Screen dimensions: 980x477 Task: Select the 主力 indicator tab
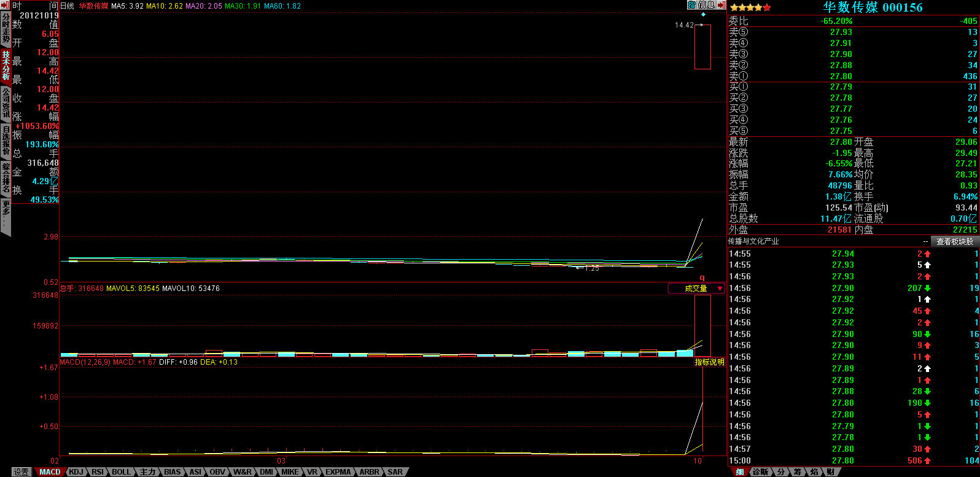[147, 472]
